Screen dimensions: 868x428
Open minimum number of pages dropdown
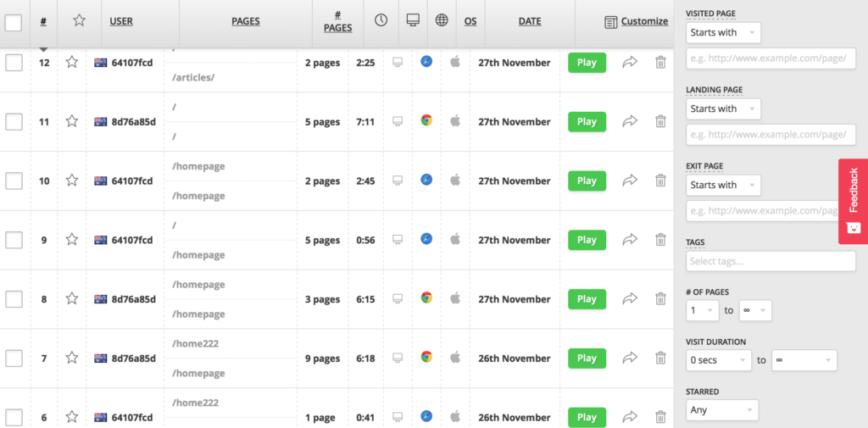point(703,311)
